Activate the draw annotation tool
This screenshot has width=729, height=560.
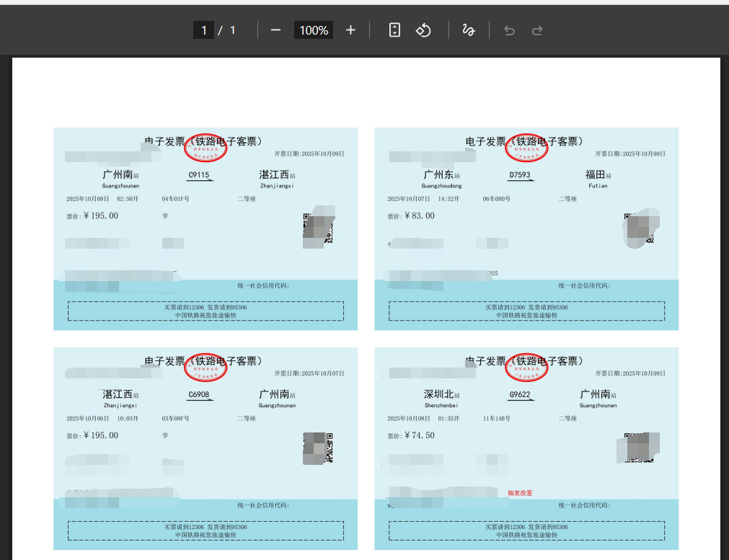point(468,30)
